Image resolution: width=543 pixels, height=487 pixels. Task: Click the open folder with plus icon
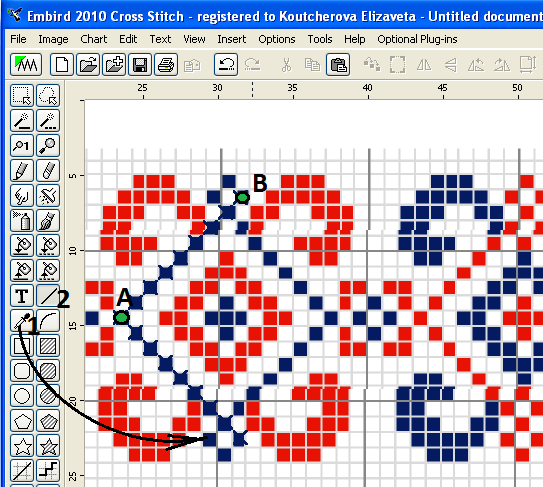point(114,64)
